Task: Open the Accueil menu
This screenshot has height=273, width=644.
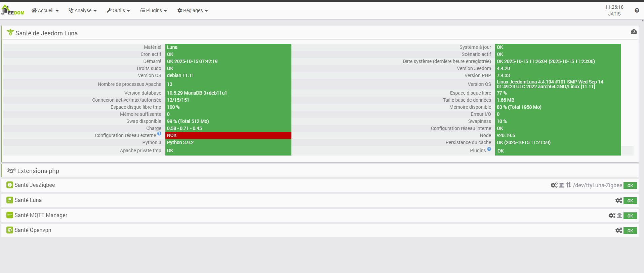Action: 45,10
